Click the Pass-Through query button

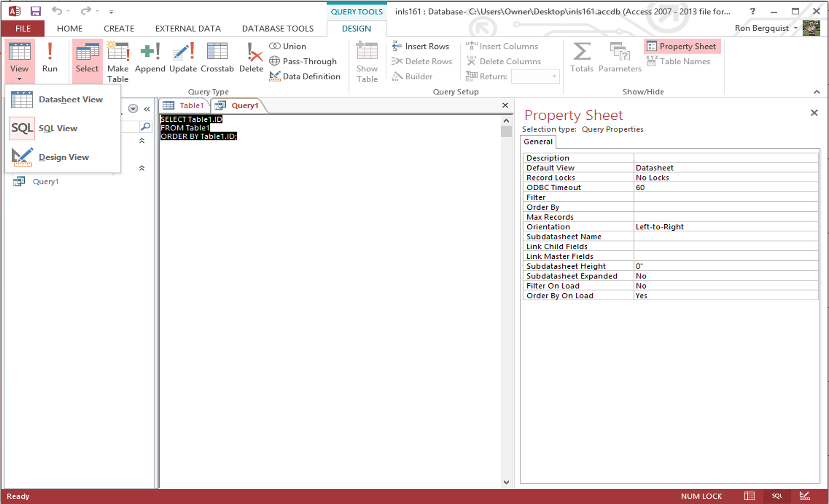pos(303,61)
